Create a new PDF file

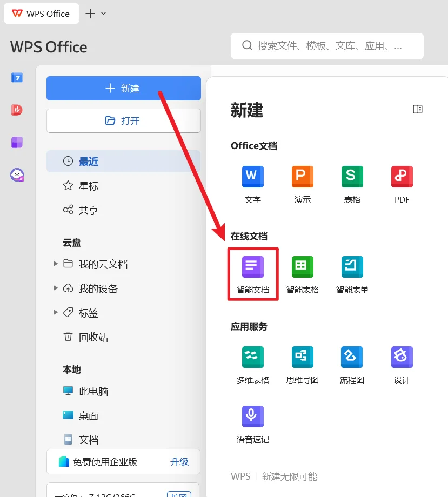(x=402, y=185)
